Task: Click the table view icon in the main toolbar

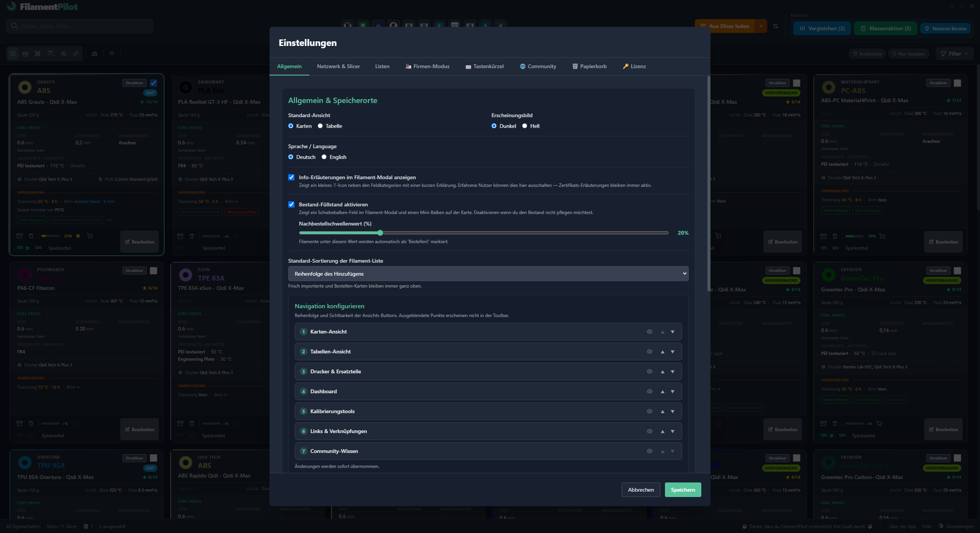Action: tap(25, 54)
